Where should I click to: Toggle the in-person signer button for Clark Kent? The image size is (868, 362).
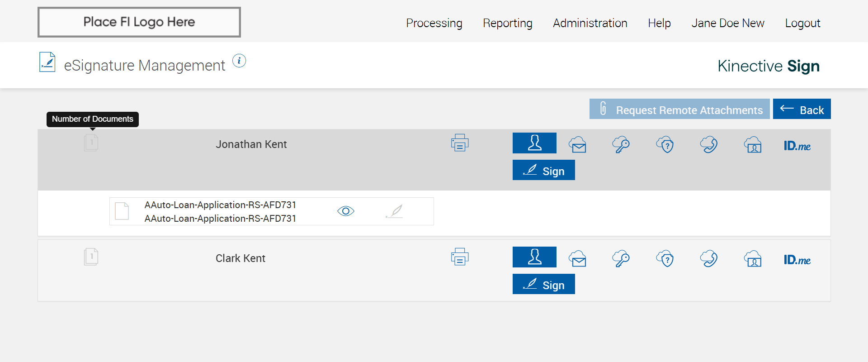click(534, 257)
